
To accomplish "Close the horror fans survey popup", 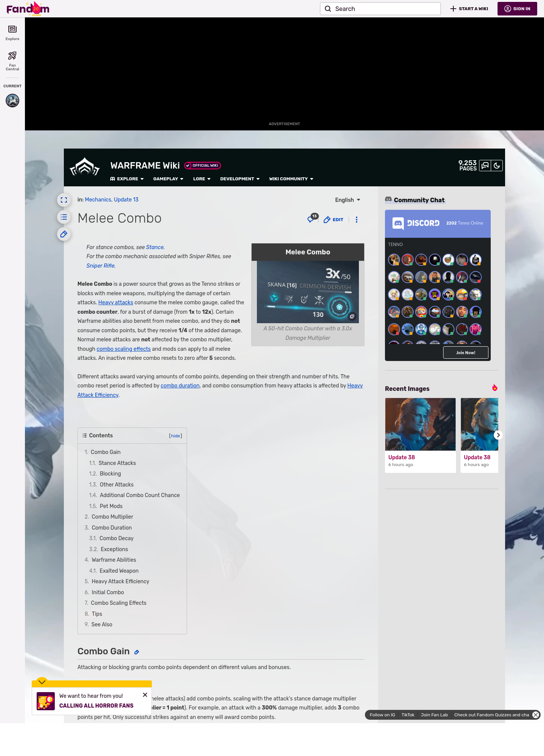I will click(145, 695).
